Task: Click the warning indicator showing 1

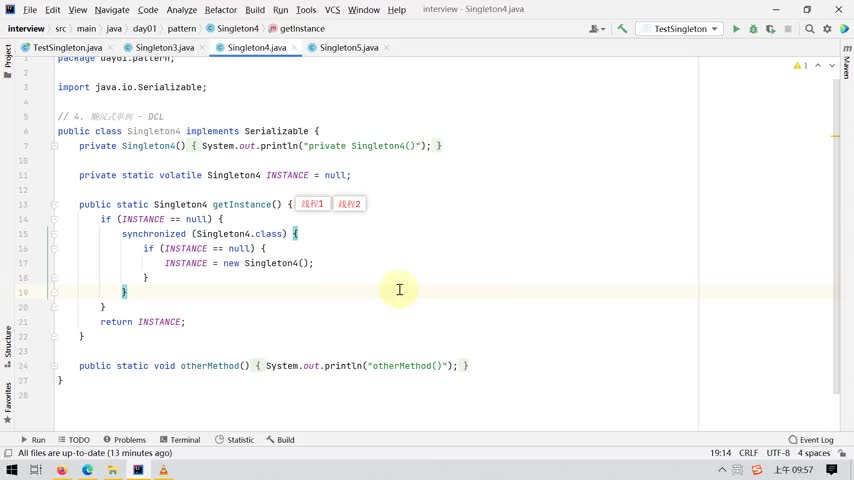Action: (x=801, y=65)
